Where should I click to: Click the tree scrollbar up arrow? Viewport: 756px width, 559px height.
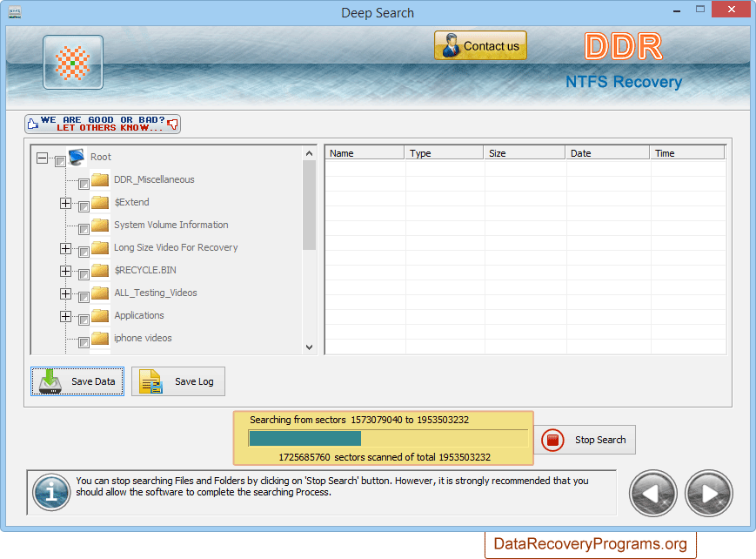pos(310,153)
